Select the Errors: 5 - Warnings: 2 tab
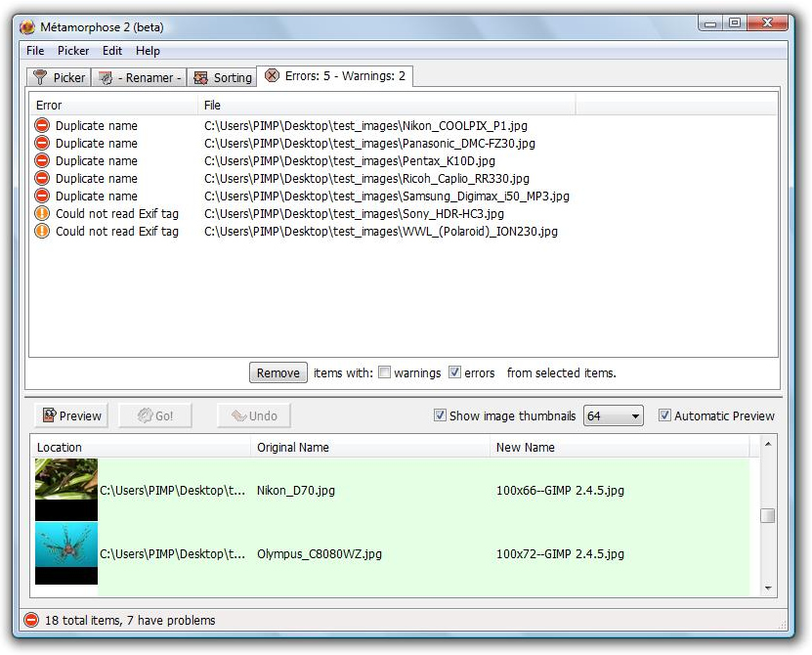Image resolution: width=812 pixels, height=655 pixels. [x=334, y=76]
